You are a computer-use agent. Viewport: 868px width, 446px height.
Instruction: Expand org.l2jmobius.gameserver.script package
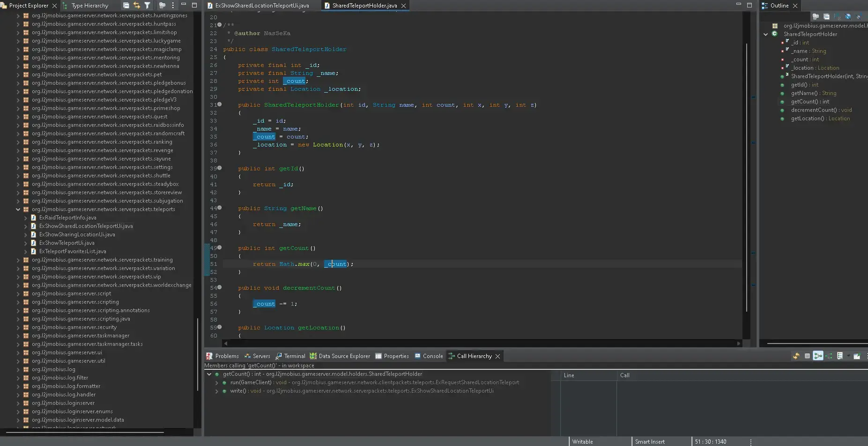pyautogui.click(x=18, y=293)
